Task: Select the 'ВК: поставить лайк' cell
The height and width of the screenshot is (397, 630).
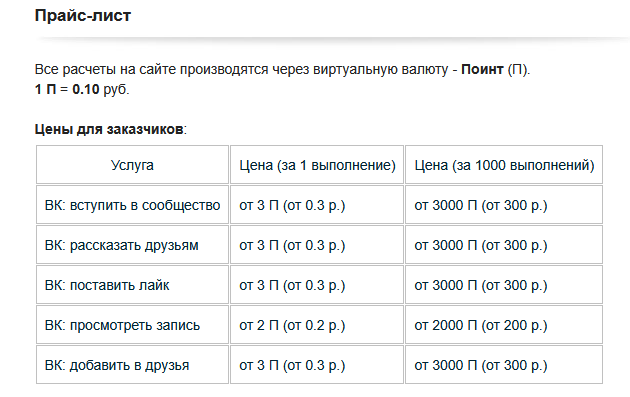Action: coord(132,284)
